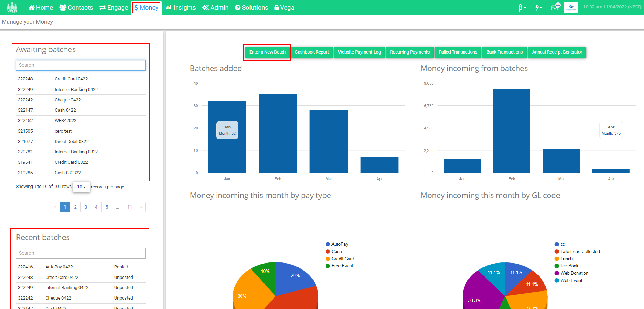This screenshot has height=309, width=644.
Task: Go to page 2 of awaiting batches
Action: [x=75, y=207]
